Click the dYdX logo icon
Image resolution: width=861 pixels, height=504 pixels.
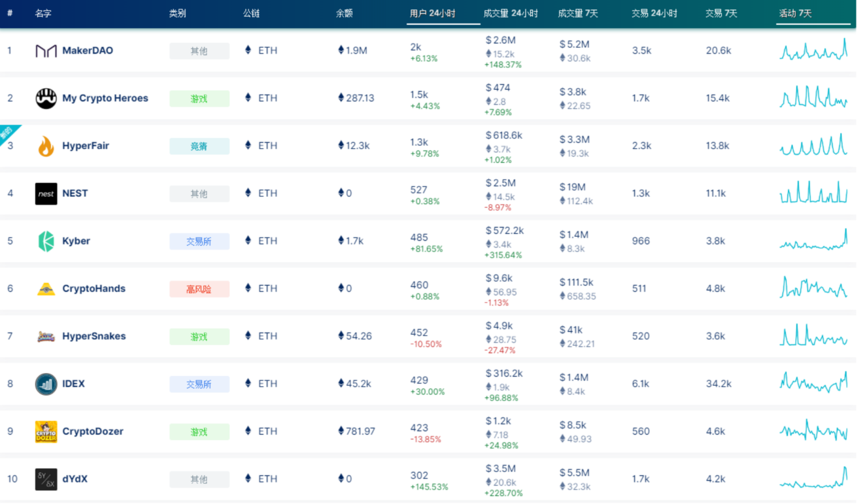[46, 479]
